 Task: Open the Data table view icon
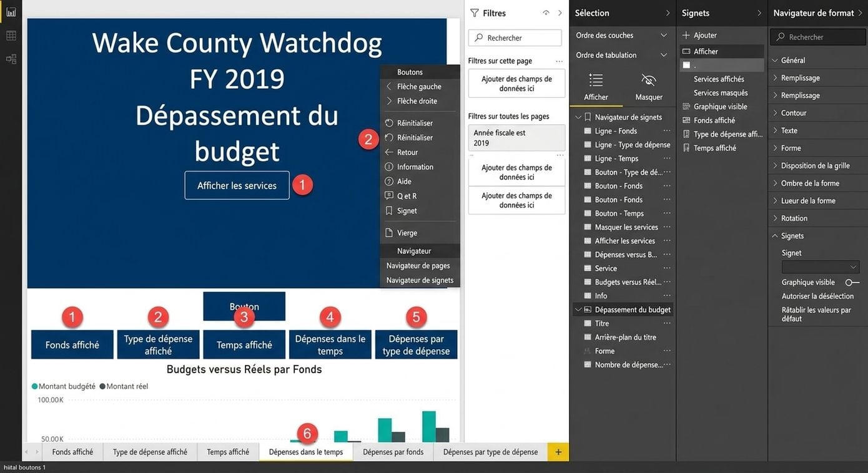[11, 36]
